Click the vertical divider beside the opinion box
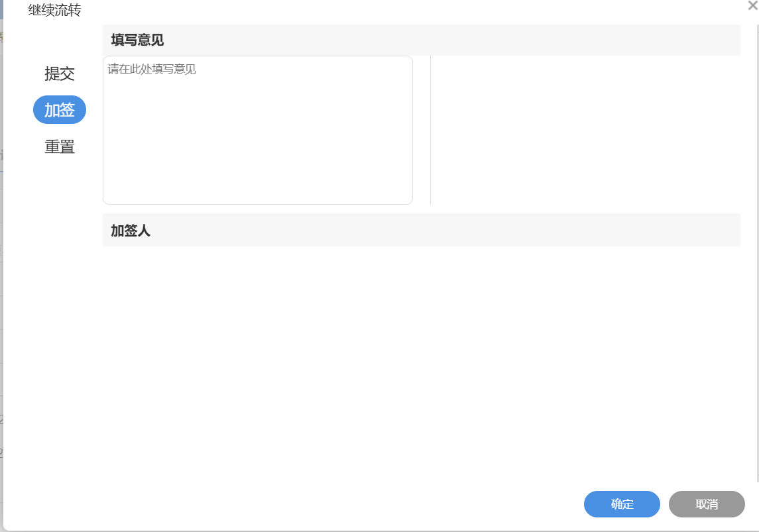 click(x=430, y=130)
